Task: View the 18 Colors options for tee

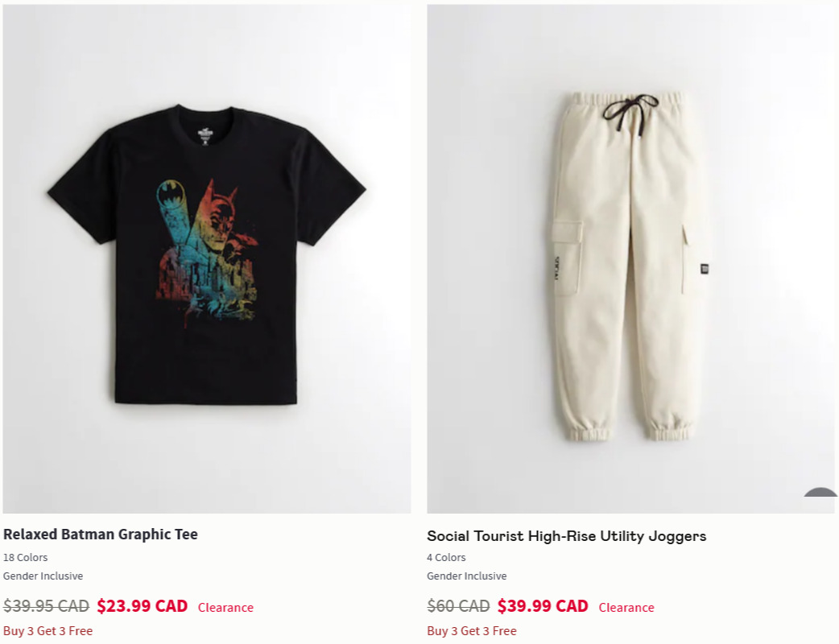Action: pos(25,557)
